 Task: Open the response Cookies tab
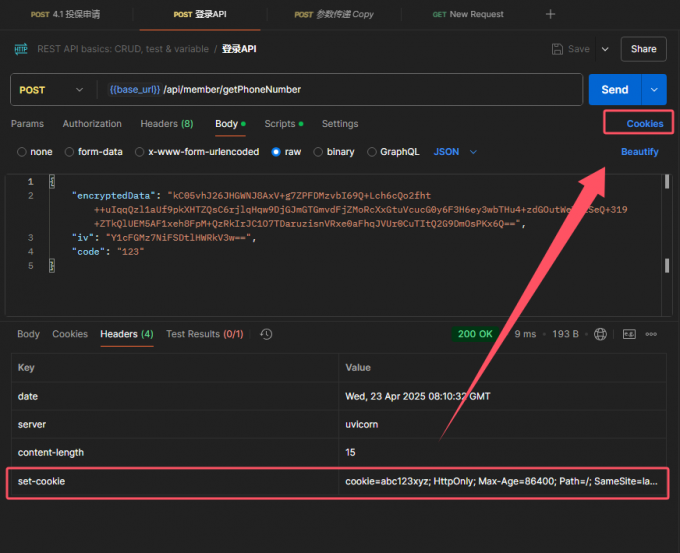pyautogui.click(x=70, y=334)
